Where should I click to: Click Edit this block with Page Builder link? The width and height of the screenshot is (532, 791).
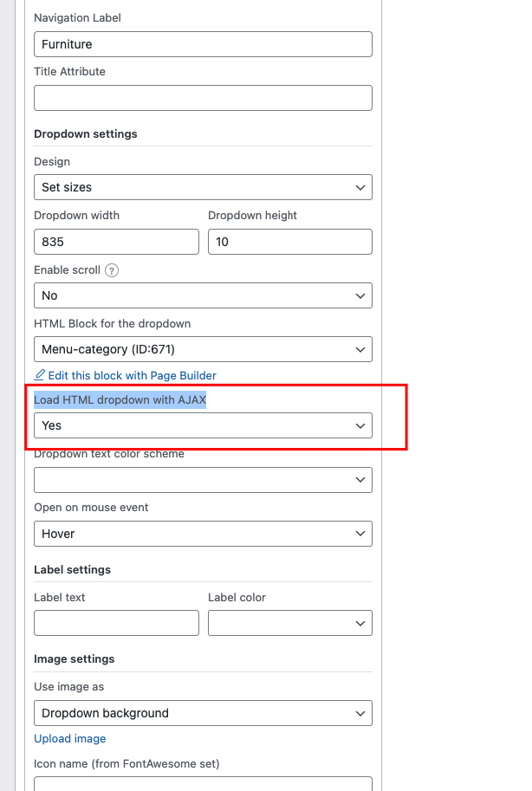tap(133, 375)
